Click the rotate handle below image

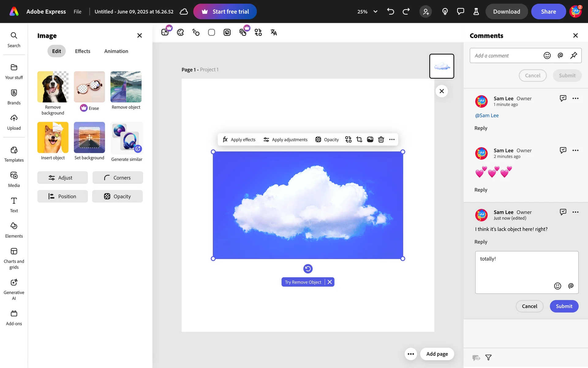[308, 269]
